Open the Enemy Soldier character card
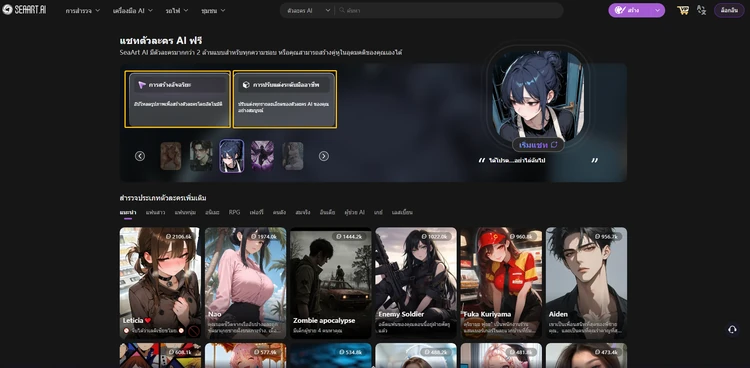The width and height of the screenshot is (750, 368). (416, 283)
